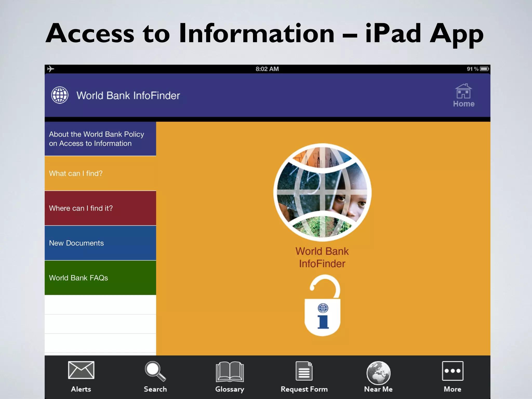Click the airplane mode status icon
532x399 pixels.
click(51, 69)
